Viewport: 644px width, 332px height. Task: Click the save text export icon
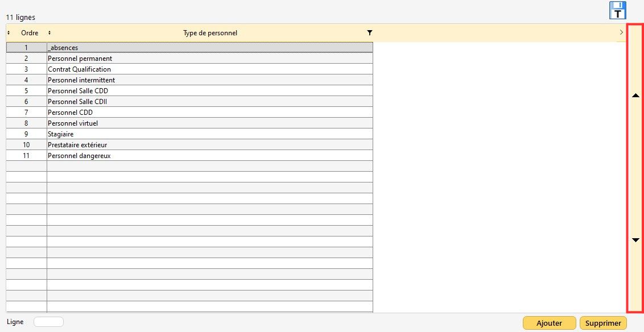click(x=617, y=10)
